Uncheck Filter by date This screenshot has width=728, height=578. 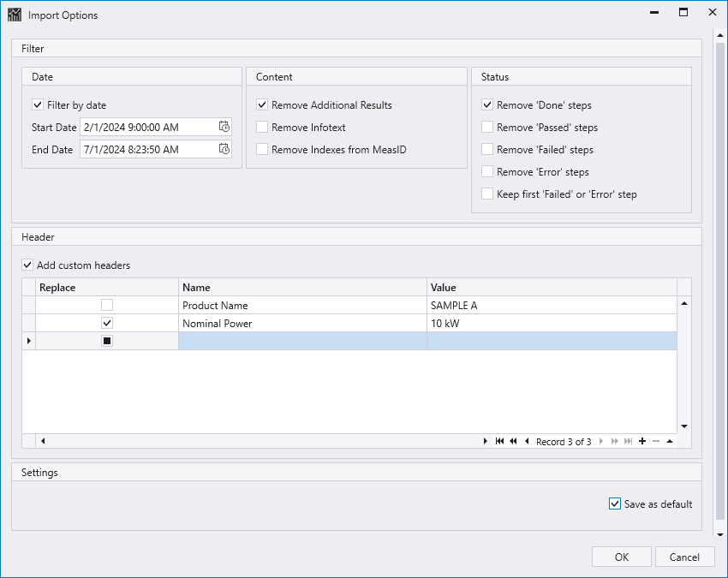coord(38,105)
